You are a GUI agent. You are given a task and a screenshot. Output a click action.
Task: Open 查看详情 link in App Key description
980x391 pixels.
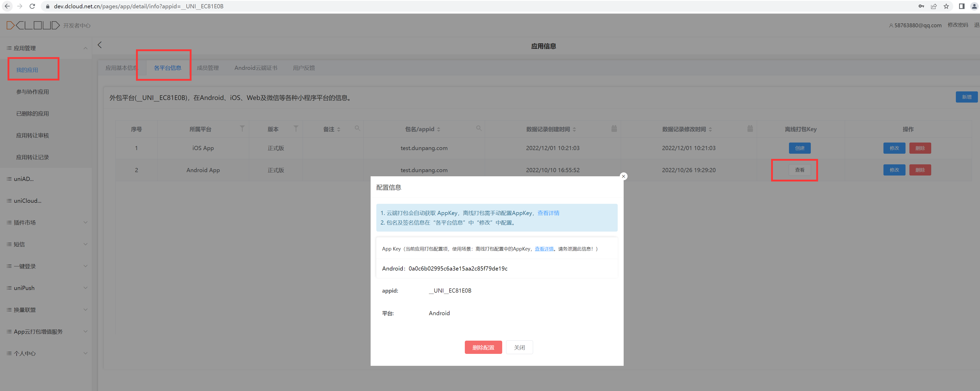(544, 249)
